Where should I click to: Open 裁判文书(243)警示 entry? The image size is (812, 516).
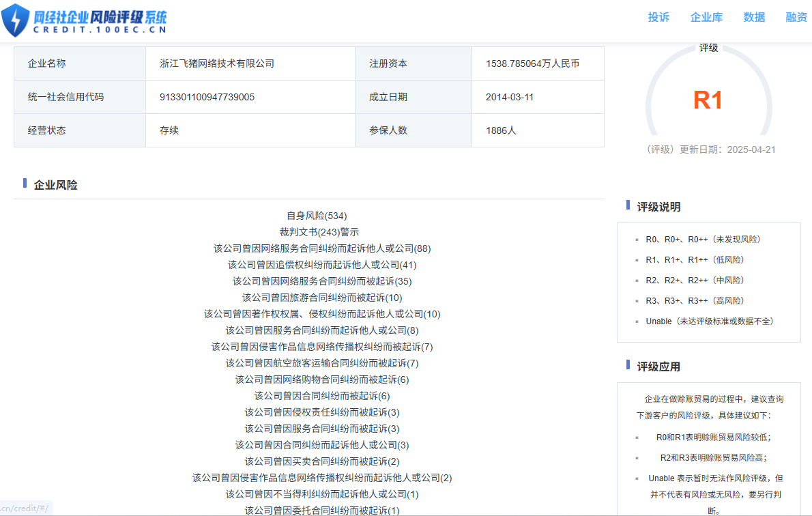319,232
